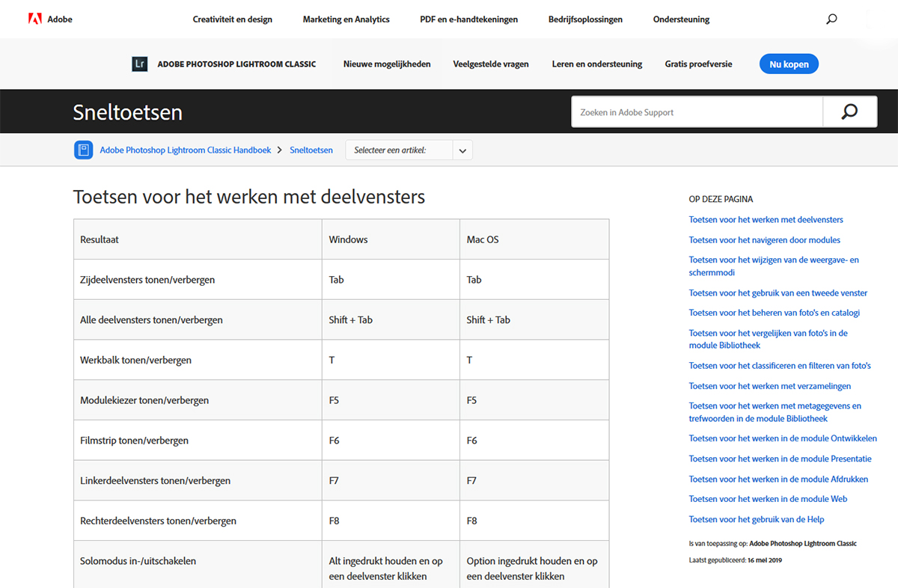
Task: Click 'Alle deelvensters tonen/verbergen' row text
Action: (151, 320)
